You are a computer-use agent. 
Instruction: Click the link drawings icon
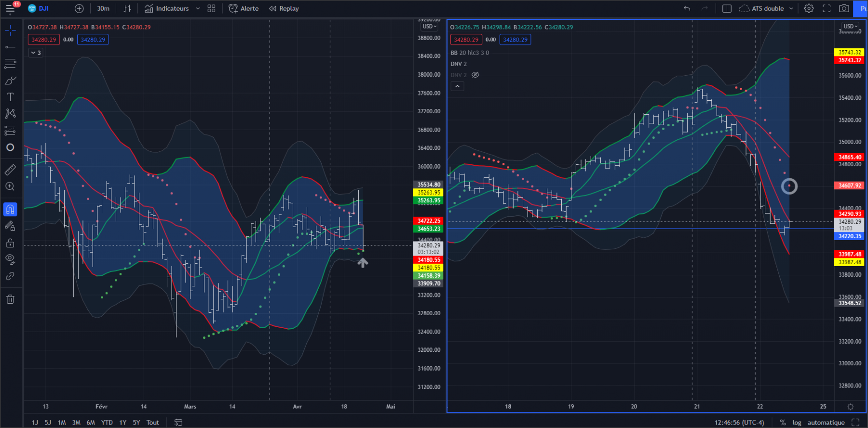(10, 276)
